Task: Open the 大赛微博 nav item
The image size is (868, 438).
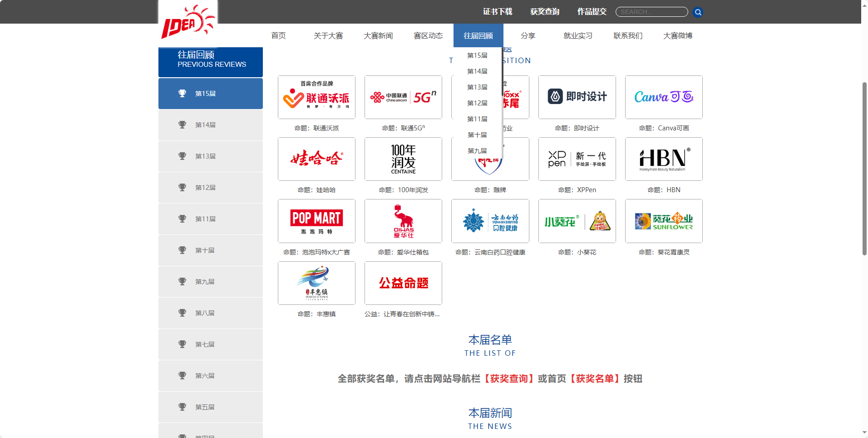Action: pyautogui.click(x=678, y=35)
